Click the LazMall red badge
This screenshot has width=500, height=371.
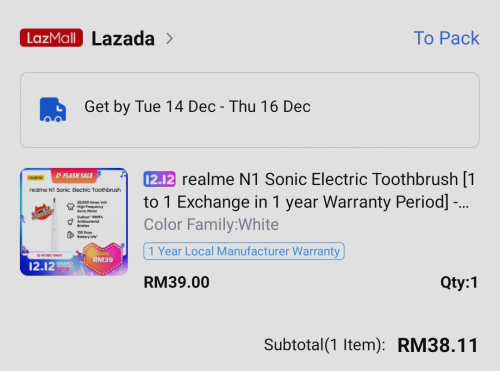pyautogui.click(x=51, y=38)
